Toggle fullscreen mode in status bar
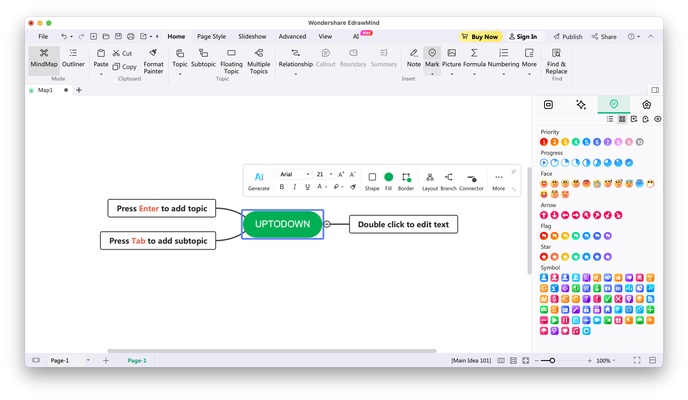Screen dimensions: 688x400 click(x=637, y=360)
